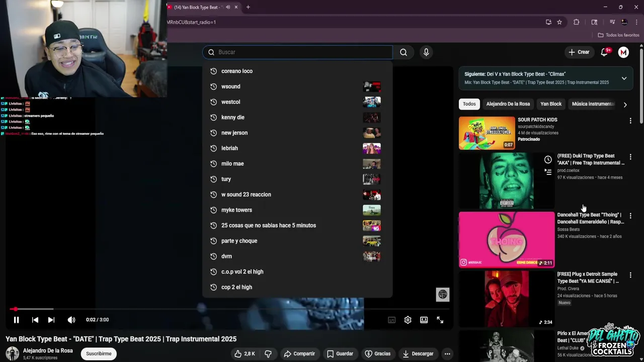Select suggestion tury
The width and height of the screenshot is (644, 362).
click(x=297, y=179)
